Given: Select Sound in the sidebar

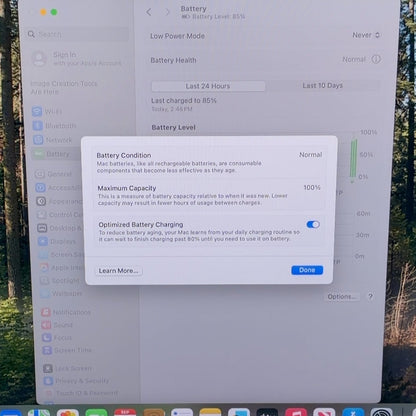Looking at the screenshot, I should (x=57, y=325).
